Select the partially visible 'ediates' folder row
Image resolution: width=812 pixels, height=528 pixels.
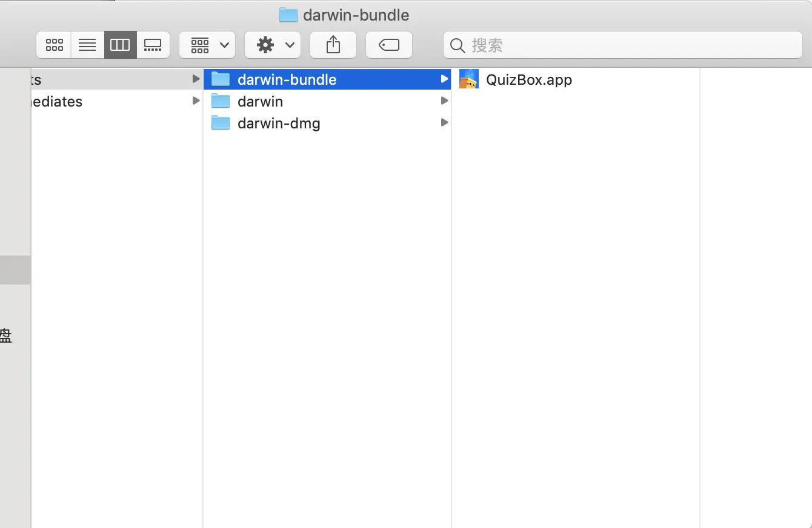tap(117, 101)
